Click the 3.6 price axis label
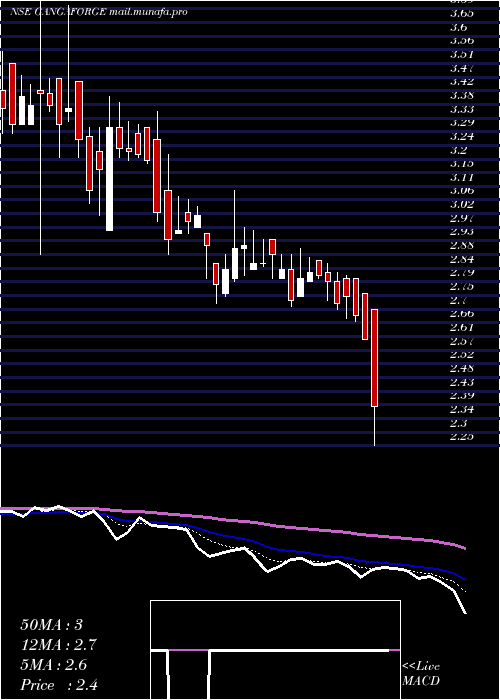 [x=458, y=27]
